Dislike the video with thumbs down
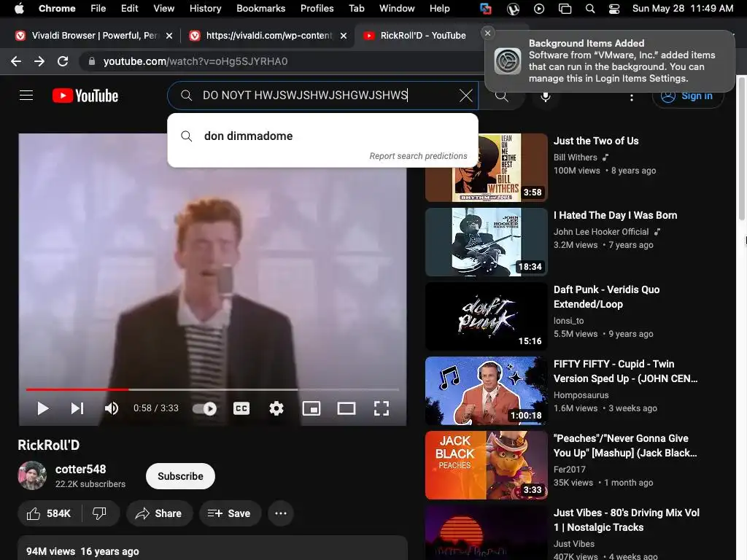The image size is (747, 560). pyautogui.click(x=100, y=513)
